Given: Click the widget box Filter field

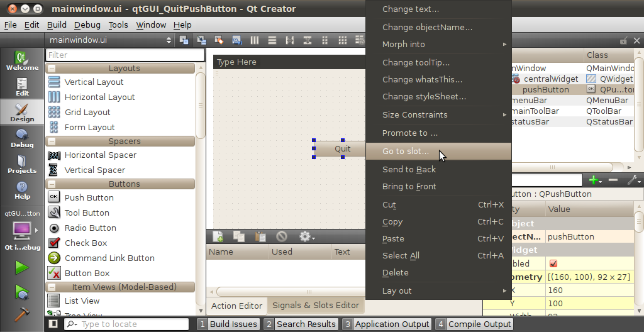Looking at the screenshot, I should [x=125, y=55].
